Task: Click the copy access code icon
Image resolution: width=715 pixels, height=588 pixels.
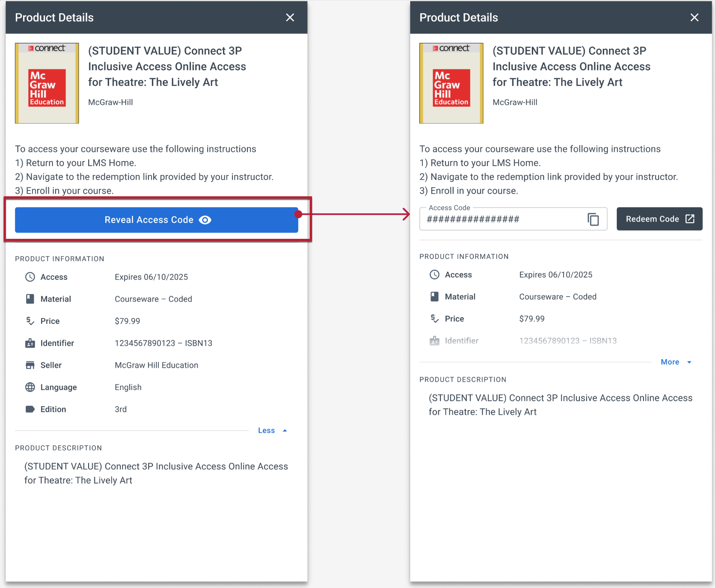Action: point(593,219)
